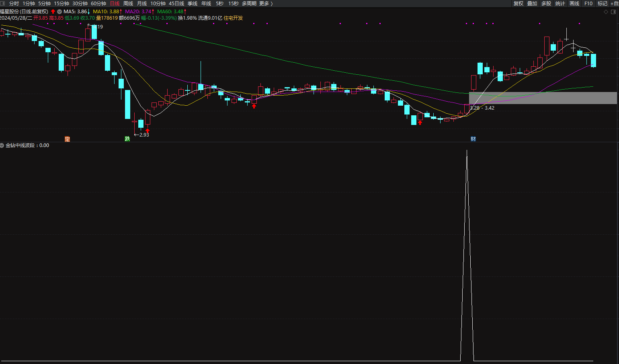Screen dimensions: 619x364
Task: Switch to the 周线 weekly period tab
Action: tap(128, 4)
